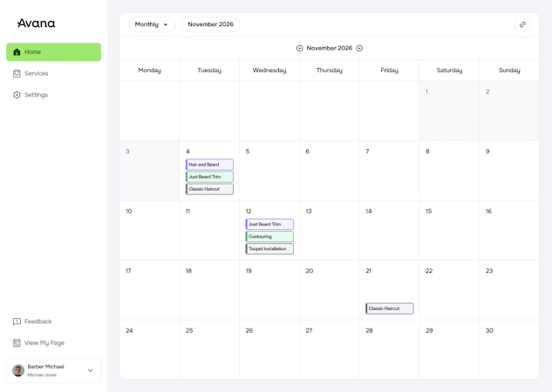Open Classic Haircut appointment on the 21st
552x392 pixels.
[x=389, y=308]
